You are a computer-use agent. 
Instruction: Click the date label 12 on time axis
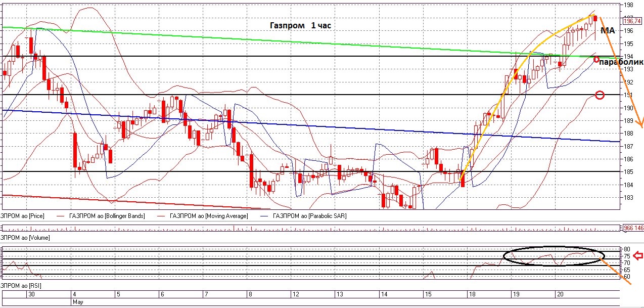296,294
